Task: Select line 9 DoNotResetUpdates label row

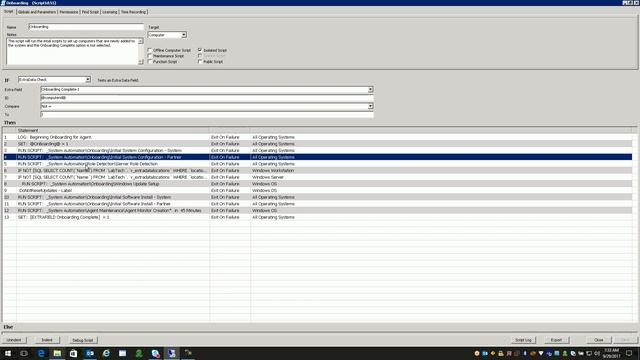Action: (317, 191)
